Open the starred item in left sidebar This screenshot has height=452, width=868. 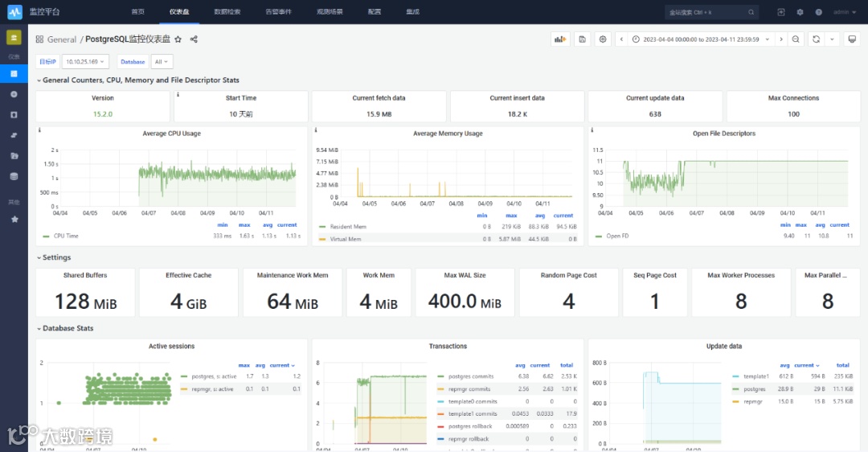[14, 220]
